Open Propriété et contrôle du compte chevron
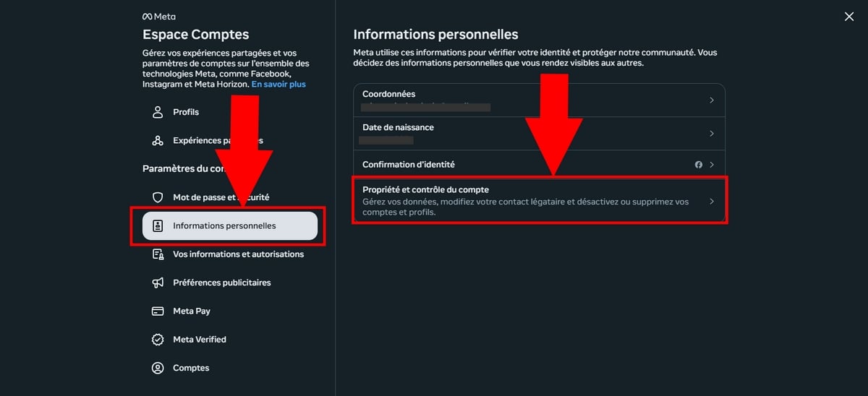 712,202
